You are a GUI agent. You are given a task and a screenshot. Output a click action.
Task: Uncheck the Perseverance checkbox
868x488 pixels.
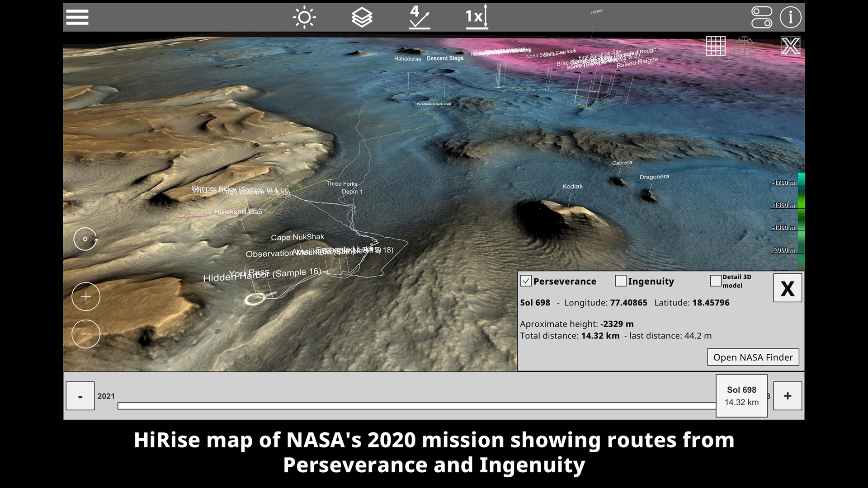click(x=526, y=281)
